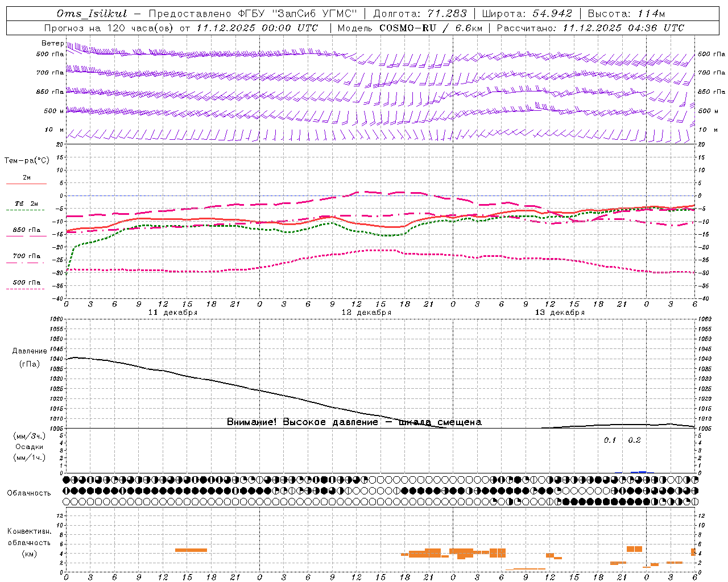This screenshot has height=582, width=728.
Task: Click the Ветер wind section label
Action: coord(52,43)
